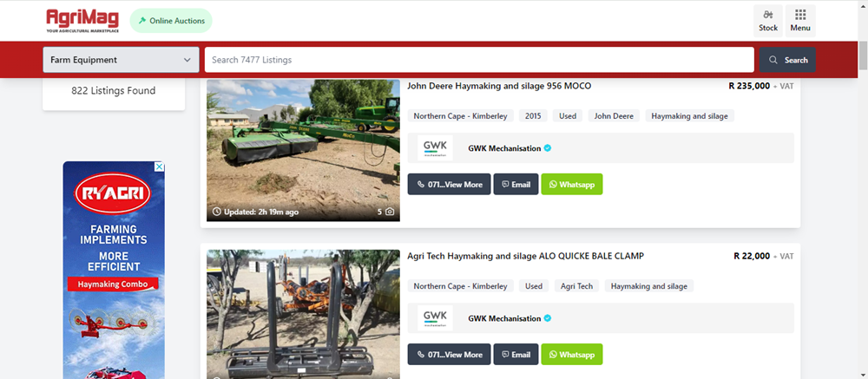
Task: Open Agri Tech ALO QUICKE BALE CLAMP title
Action: (x=525, y=256)
